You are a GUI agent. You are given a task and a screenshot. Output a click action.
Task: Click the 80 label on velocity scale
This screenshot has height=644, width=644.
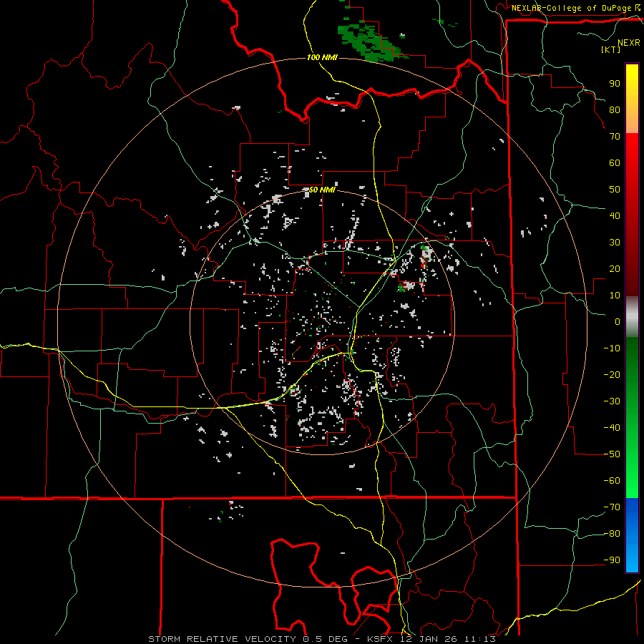[x=615, y=110]
